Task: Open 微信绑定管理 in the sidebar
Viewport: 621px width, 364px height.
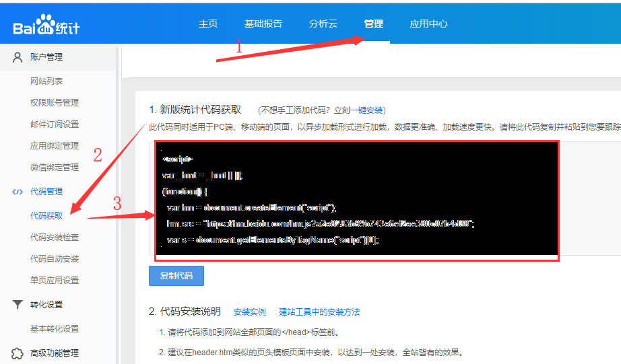Action: pyautogui.click(x=55, y=168)
